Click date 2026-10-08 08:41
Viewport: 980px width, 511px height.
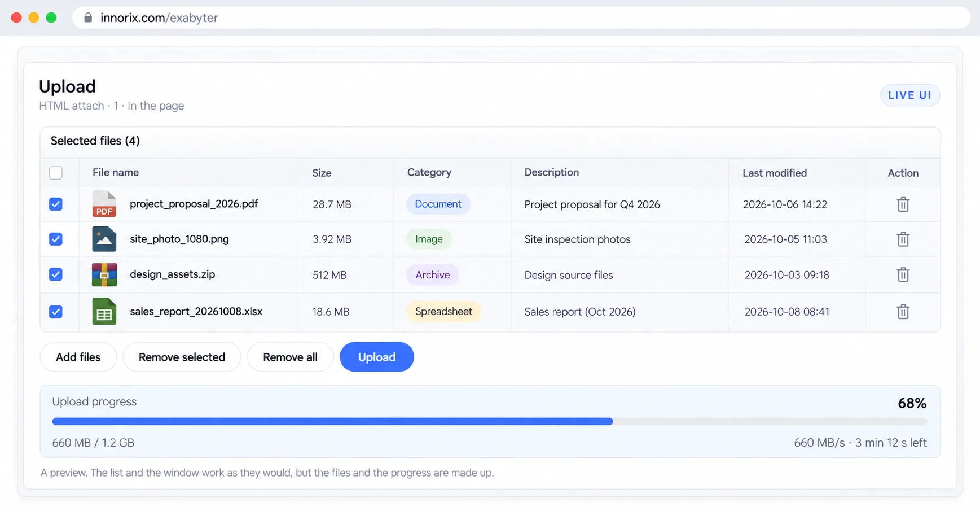click(x=786, y=312)
